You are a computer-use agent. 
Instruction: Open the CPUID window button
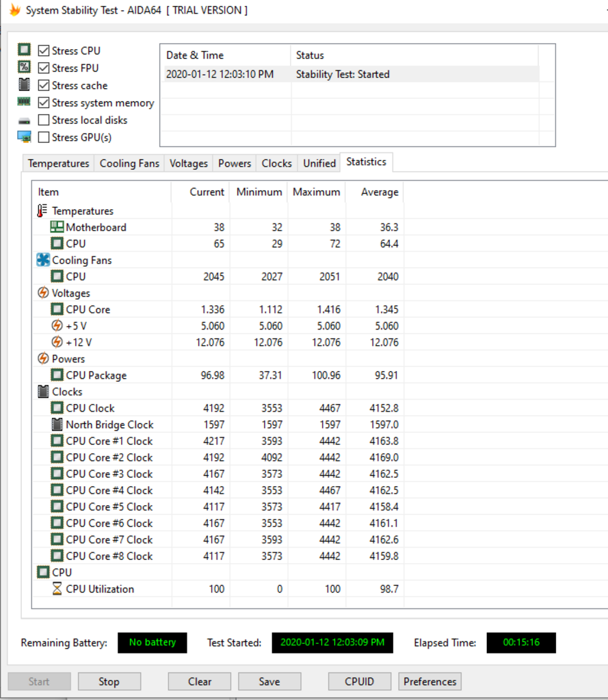pos(360,682)
